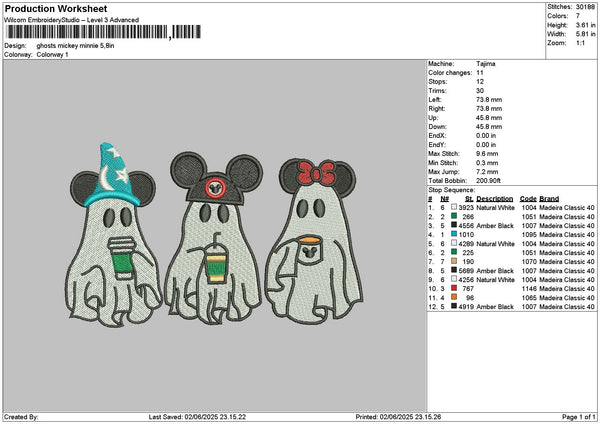Click the green swatch in stop 2

452,216
